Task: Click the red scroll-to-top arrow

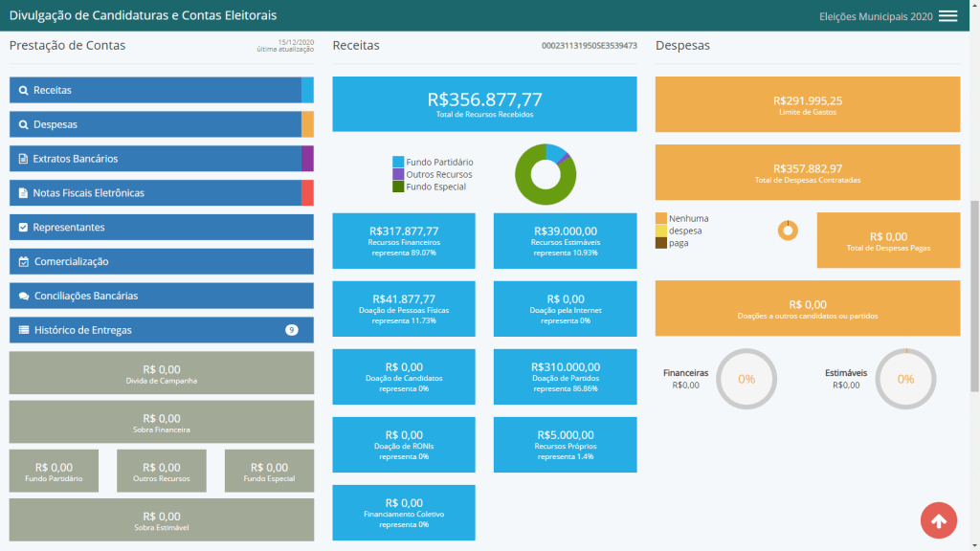Action: coord(938,520)
